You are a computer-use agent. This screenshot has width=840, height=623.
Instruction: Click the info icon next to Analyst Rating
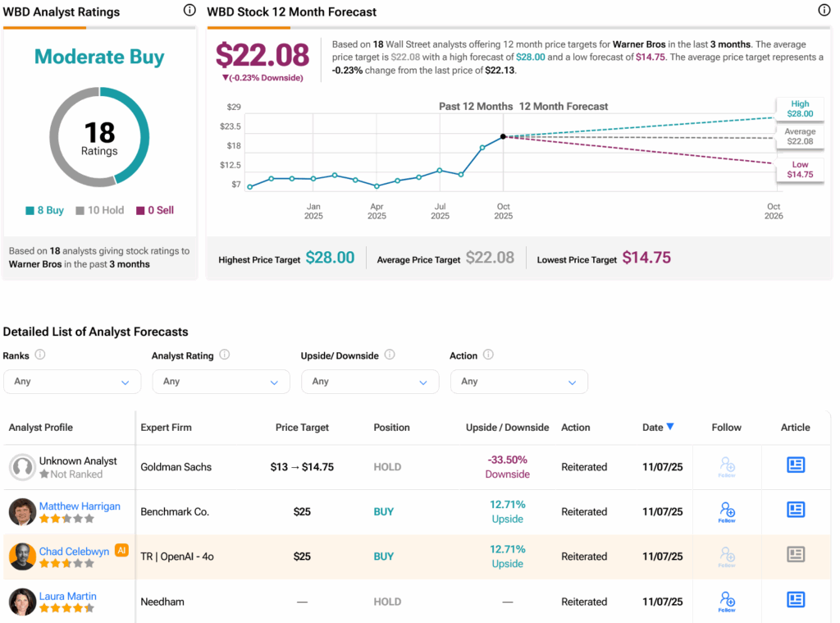[x=225, y=355]
